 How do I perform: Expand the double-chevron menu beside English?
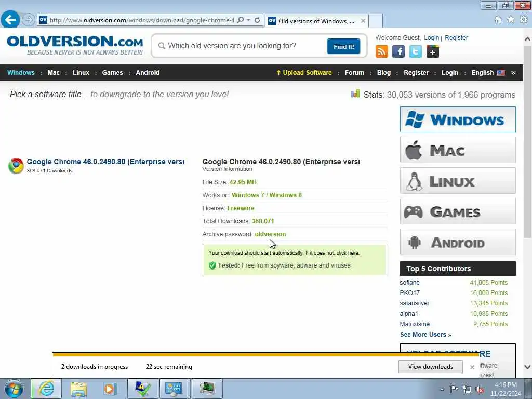[x=513, y=73]
